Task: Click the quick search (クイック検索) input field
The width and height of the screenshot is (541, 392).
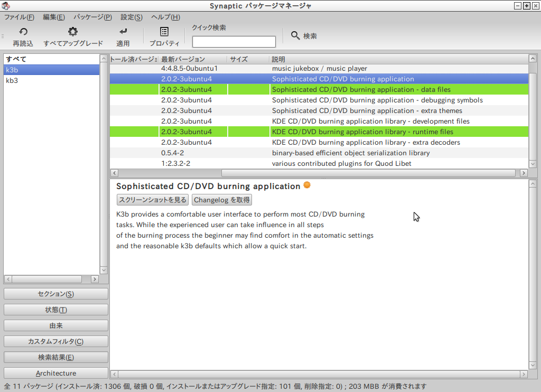Action: pos(234,42)
